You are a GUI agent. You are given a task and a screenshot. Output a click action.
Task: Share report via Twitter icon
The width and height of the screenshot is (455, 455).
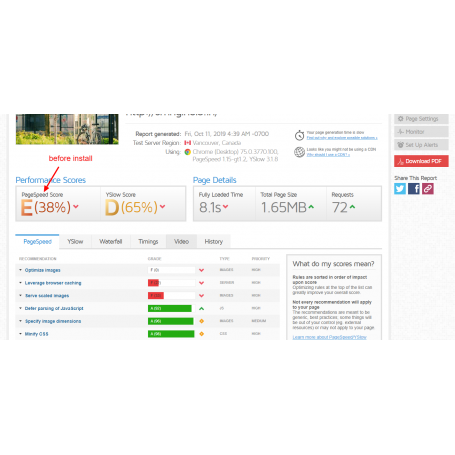(400, 189)
